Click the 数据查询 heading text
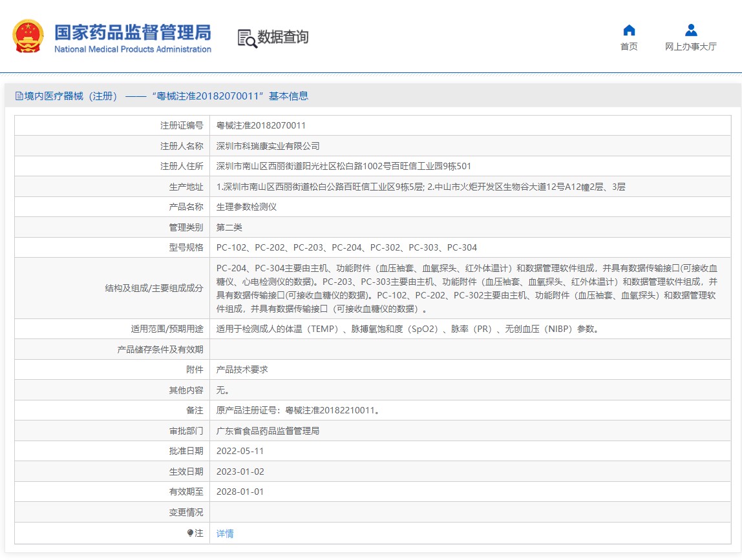Viewport: 742px width, 560px height. 282,37
